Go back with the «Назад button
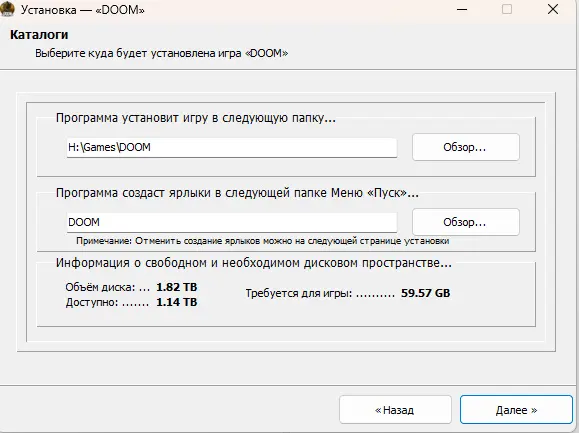This screenshot has width=579, height=433. tap(395, 410)
